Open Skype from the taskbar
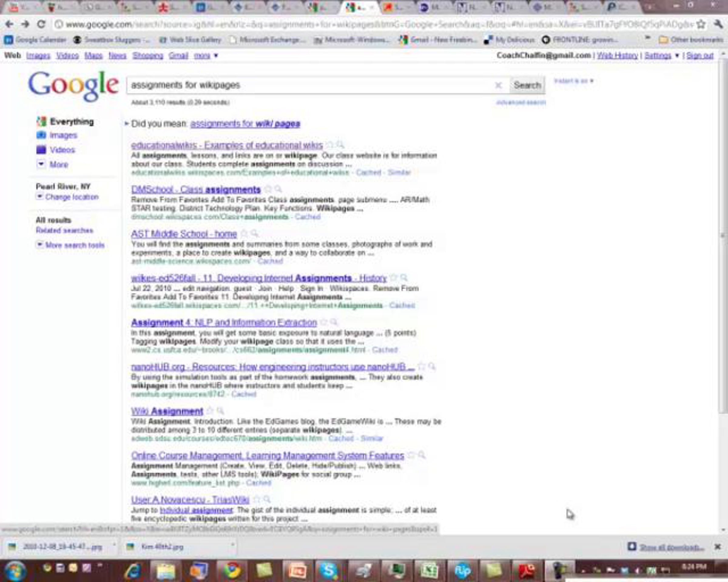728x582 pixels. point(328,571)
